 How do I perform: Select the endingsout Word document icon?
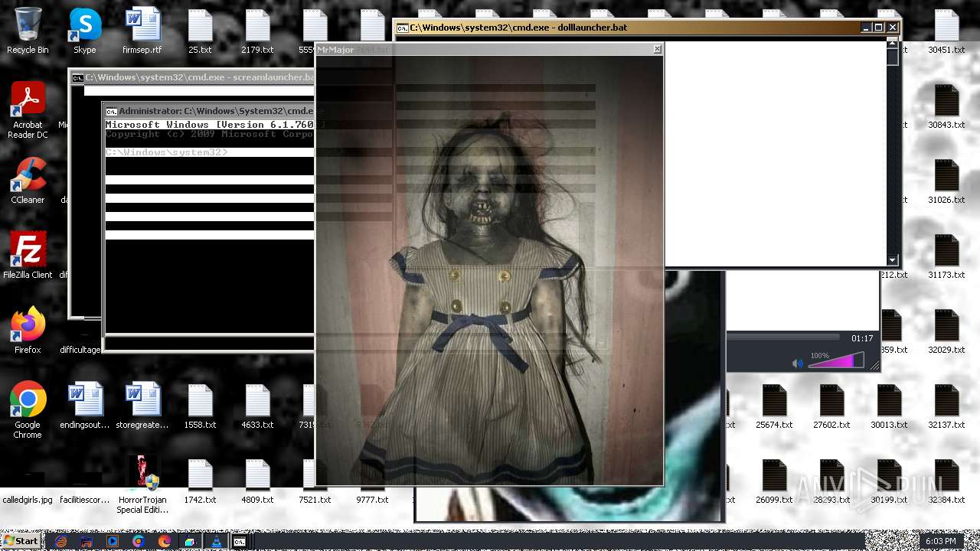(85, 406)
